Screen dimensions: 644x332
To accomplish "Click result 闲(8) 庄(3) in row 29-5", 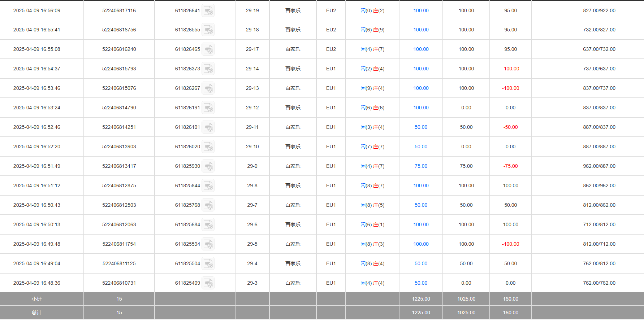I will click(x=372, y=244).
